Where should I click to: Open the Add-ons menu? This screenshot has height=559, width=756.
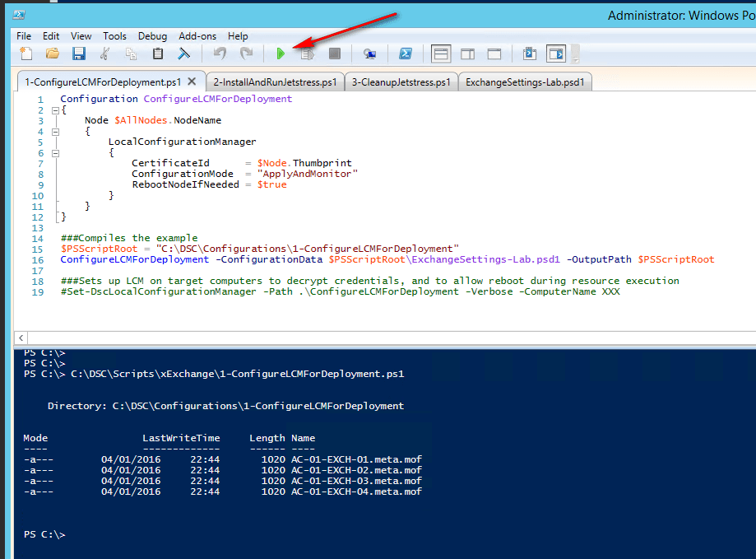tap(197, 36)
